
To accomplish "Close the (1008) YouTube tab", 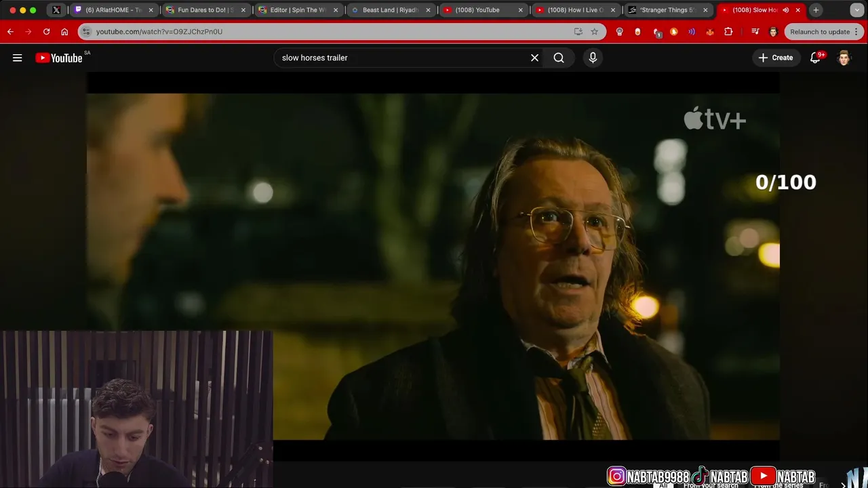I will coord(520,10).
